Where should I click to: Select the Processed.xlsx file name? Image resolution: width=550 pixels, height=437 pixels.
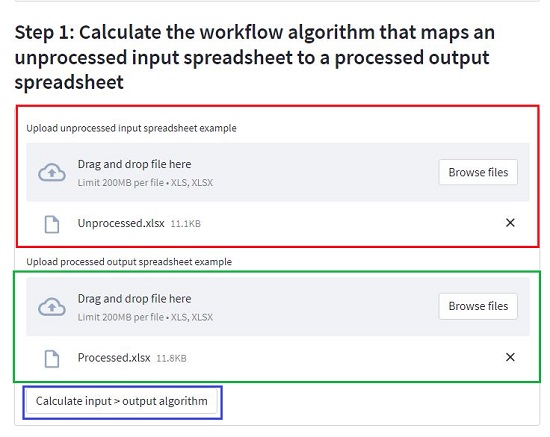click(114, 358)
